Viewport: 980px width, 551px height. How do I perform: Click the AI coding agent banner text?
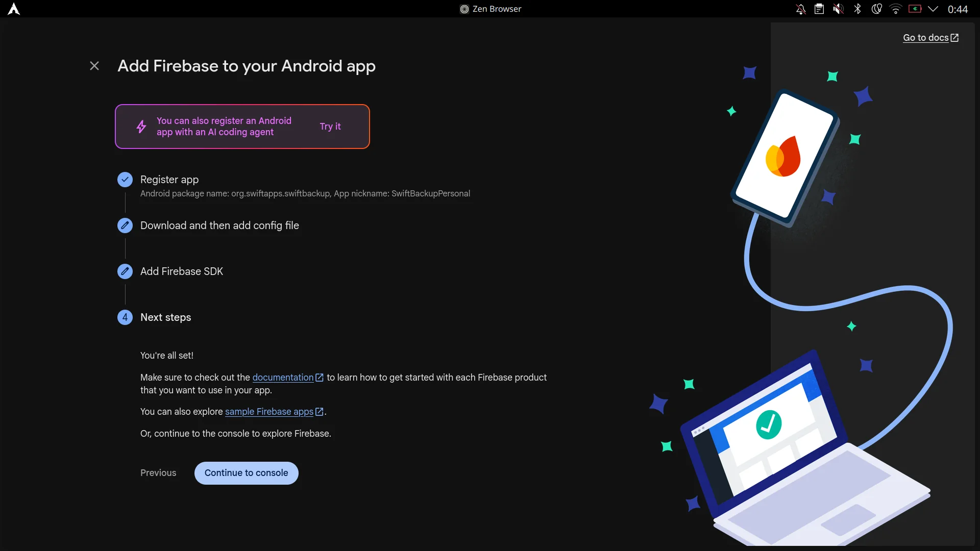(x=224, y=127)
